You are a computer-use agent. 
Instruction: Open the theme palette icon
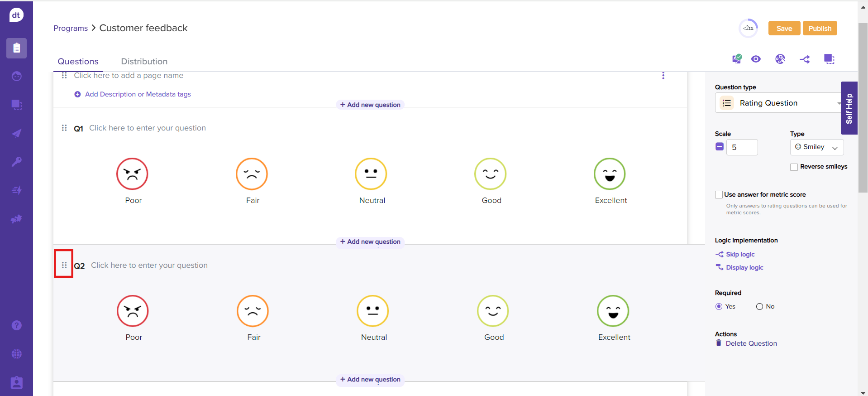coord(780,59)
